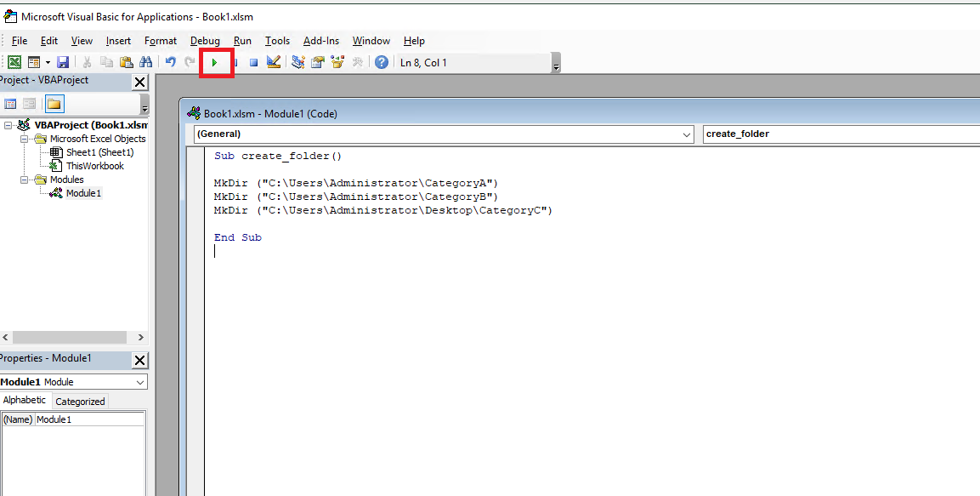Click the Paste clipboard icon
The height and width of the screenshot is (496, 980).
[x=127, y=62]
